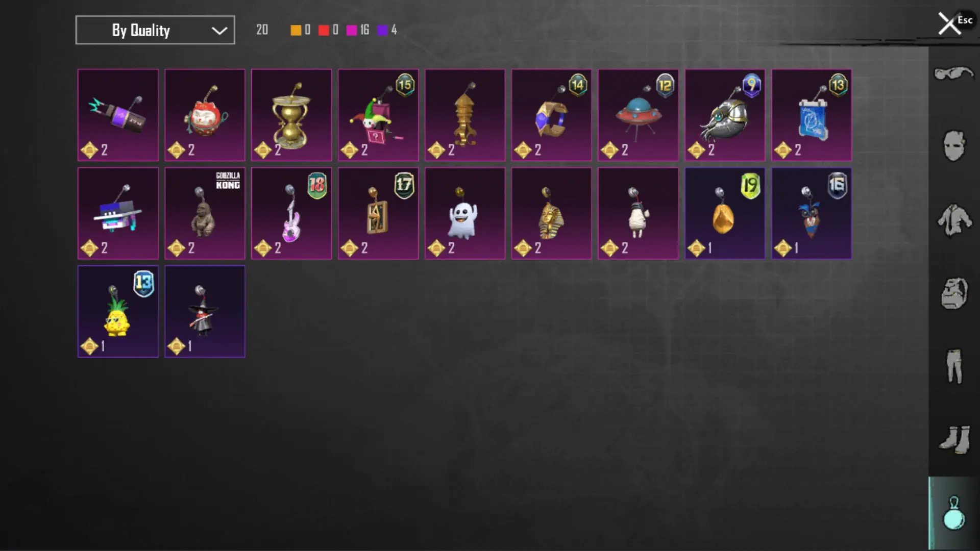The height and width of the screenshot is (551, 980).
Task: Select the pharaoh mask charm
Action: 552,213
